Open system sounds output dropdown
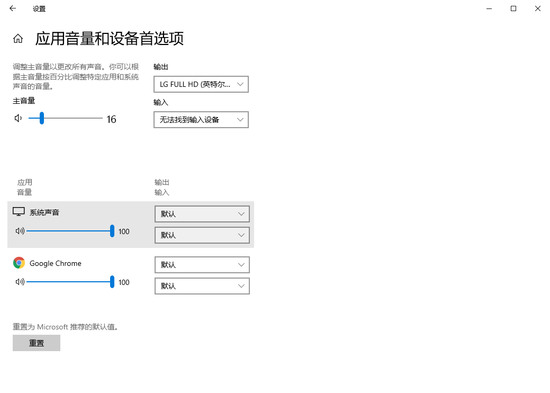Image resolution: width=550 pixels, height=393 pixels. click(202, 214)
